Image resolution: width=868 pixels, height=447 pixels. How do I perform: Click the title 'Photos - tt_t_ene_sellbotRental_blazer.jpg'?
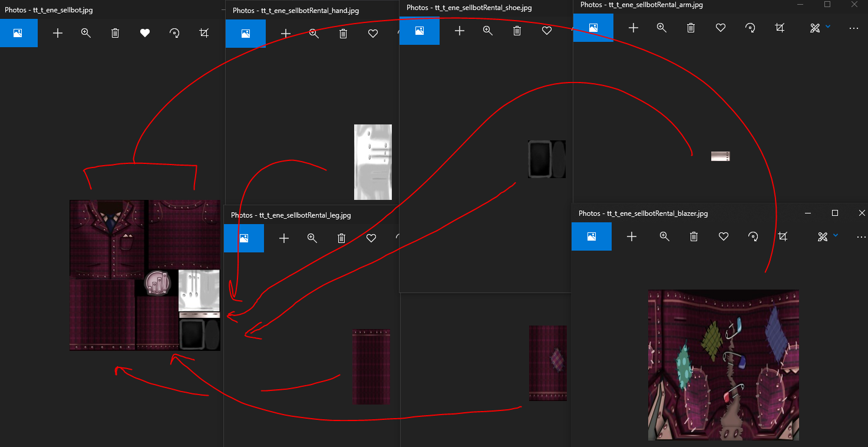click(x=643, y=213)
